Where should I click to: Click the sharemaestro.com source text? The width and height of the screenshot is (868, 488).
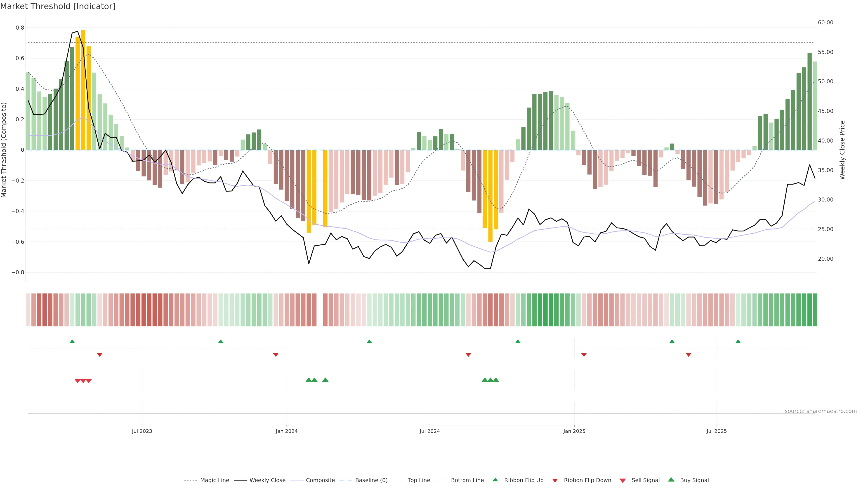point(821,411)
